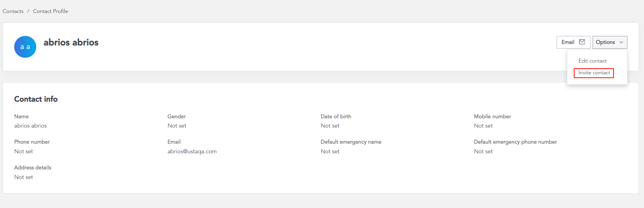Click Date of birth Not set value
This screenshot has width=644, height=208.
click(x=330, y=126)
